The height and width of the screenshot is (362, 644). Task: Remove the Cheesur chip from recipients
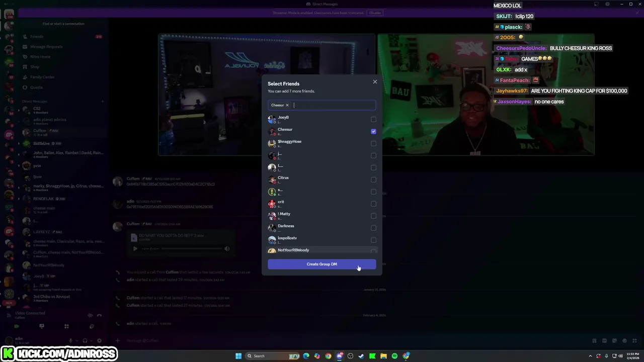pyautogui.click(x=287, y=105)
